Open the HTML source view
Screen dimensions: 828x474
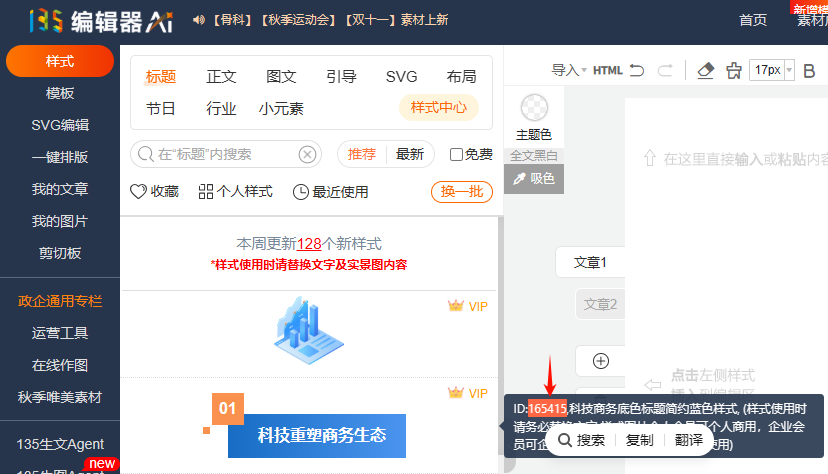[608, 70]
